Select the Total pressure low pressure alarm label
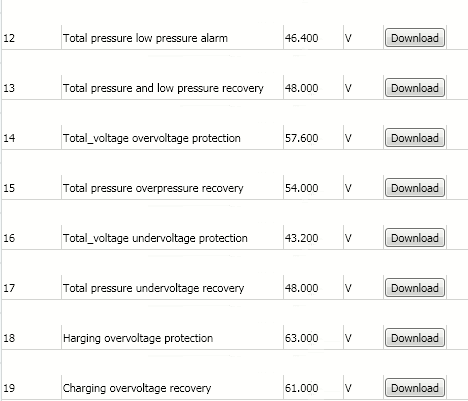Image resolution: width=468 pixels, height=401 pixels. click(145, 38)
